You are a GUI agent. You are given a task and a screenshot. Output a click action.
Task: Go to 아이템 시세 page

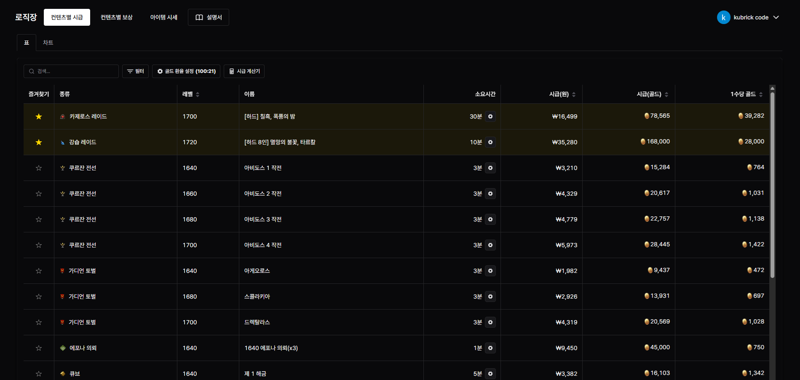click(164, 17)
